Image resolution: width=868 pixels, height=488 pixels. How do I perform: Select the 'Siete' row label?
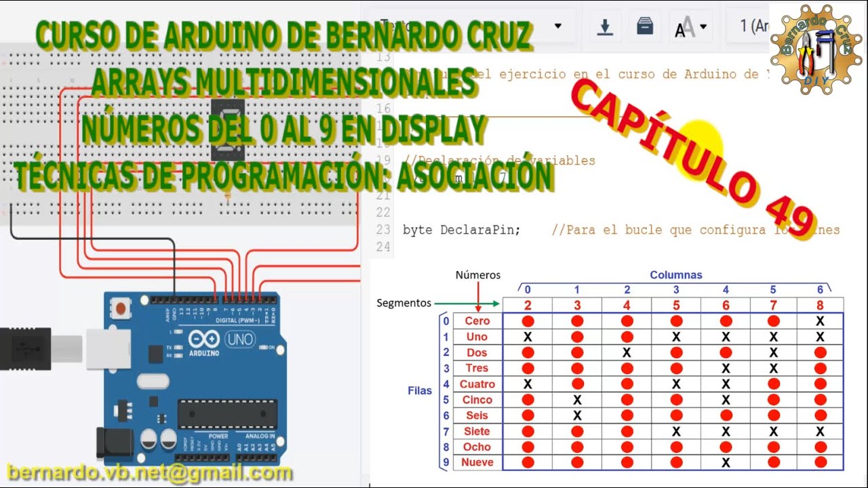pyautogui.click(x=477, y=431)
